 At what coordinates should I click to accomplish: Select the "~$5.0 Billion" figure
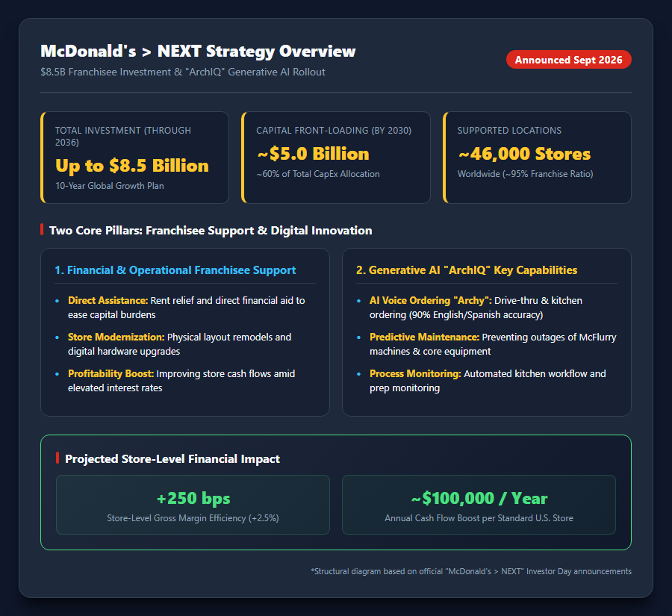[313, 154]
